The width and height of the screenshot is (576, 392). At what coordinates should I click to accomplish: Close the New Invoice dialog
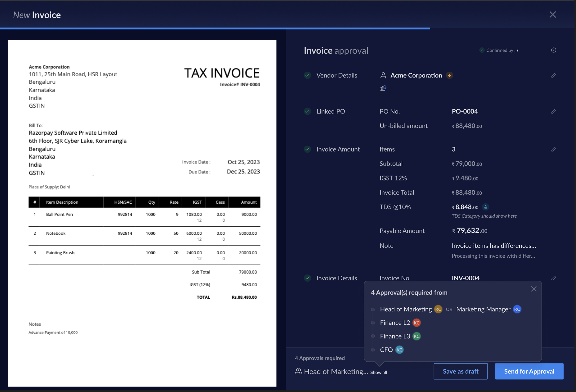coord(552,15)
